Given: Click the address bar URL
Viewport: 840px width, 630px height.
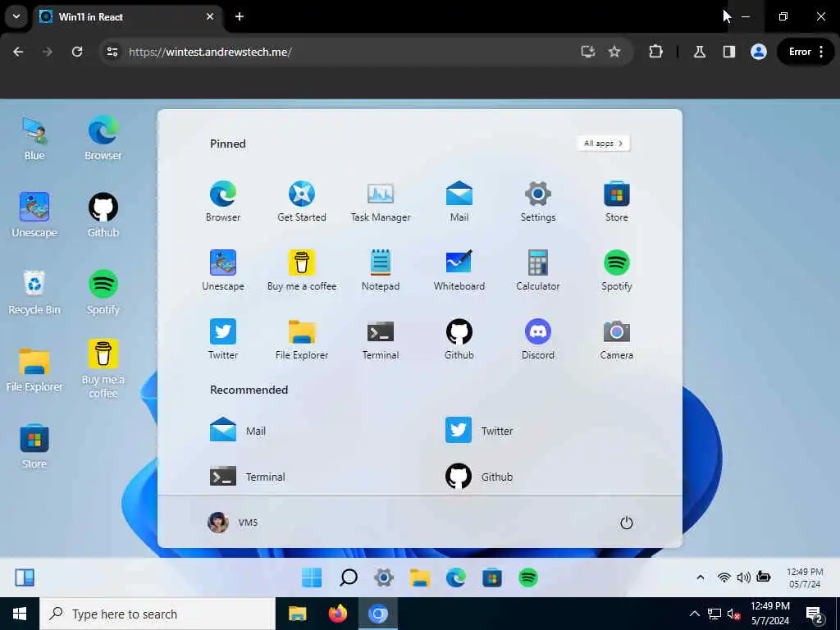Looking at the screenshot, I should click(210, 52).
